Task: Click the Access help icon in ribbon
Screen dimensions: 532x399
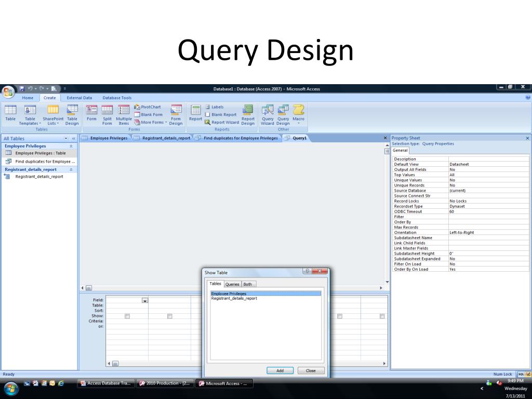Action: click(528, 97)
